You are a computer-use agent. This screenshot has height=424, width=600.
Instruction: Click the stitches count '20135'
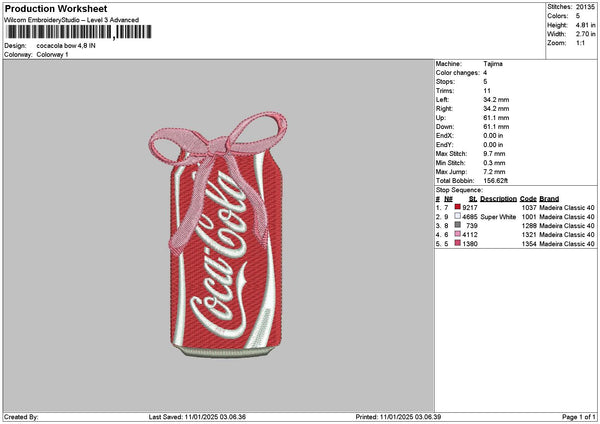tap(585, 7)
